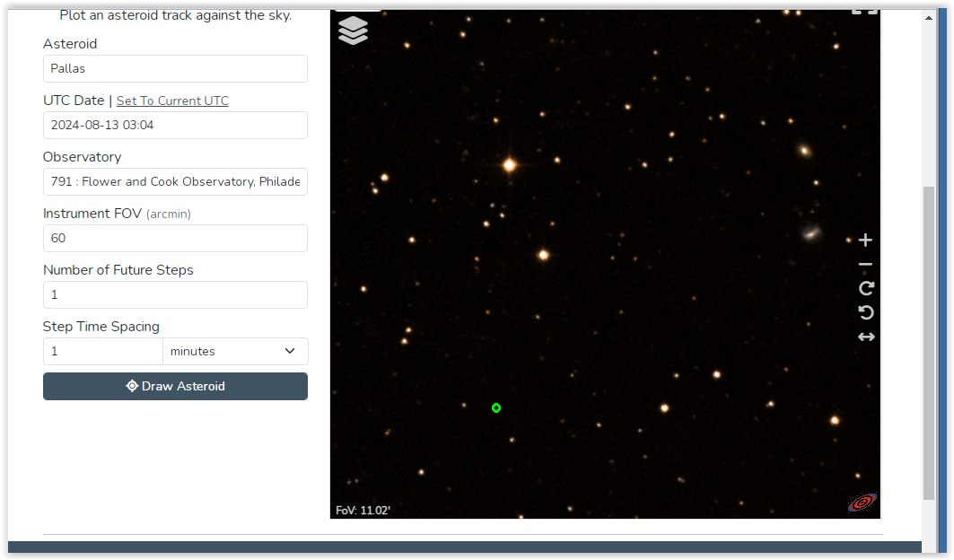Screen dimensions: 954x560
Task: Zoom out the sky view with minus
Action: 865,264
